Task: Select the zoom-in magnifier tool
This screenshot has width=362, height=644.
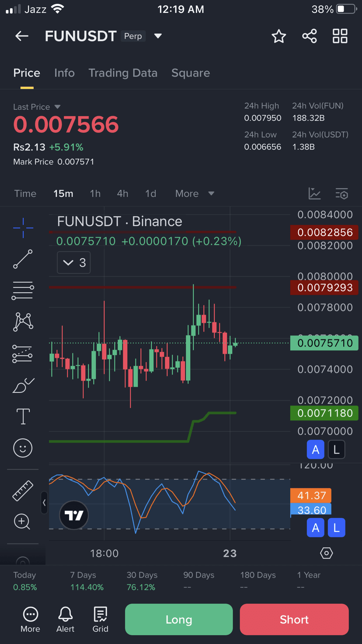Action: 22,521
